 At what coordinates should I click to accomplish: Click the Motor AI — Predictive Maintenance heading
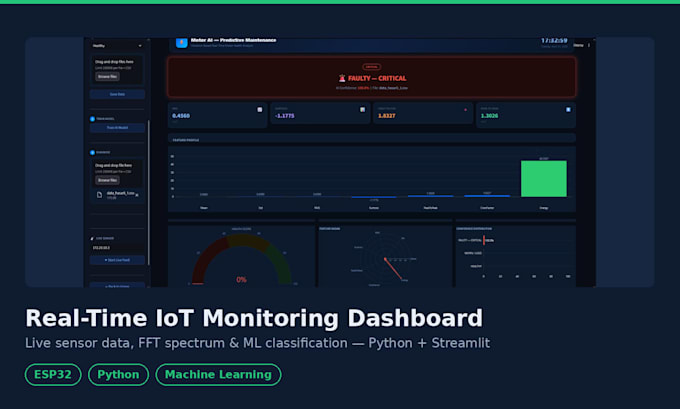[233, 40]
